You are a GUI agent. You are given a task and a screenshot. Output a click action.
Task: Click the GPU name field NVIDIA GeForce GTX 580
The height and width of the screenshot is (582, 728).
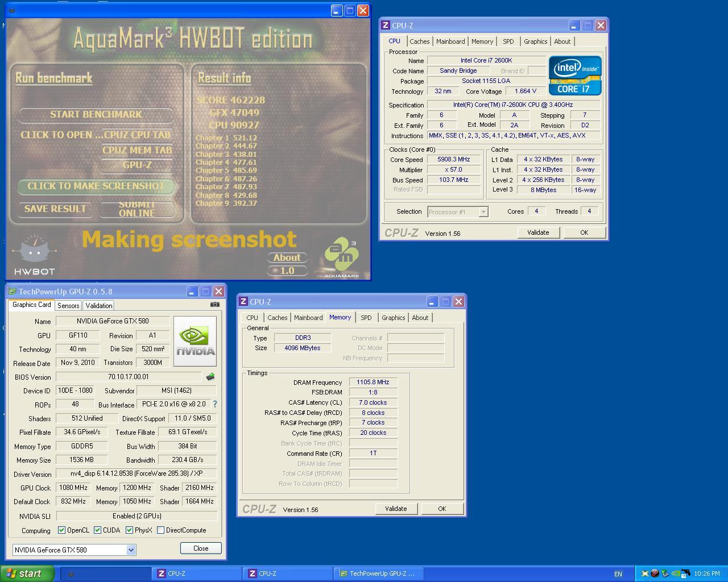click(113, 321)
